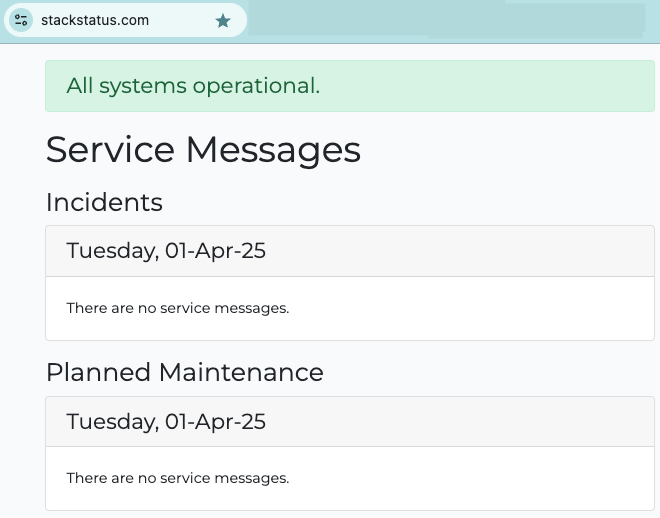The height and width of the screenshot is (518, 660).
Task: Click the browser toolbar area right of address bar
Action: [x=450, y=20]
